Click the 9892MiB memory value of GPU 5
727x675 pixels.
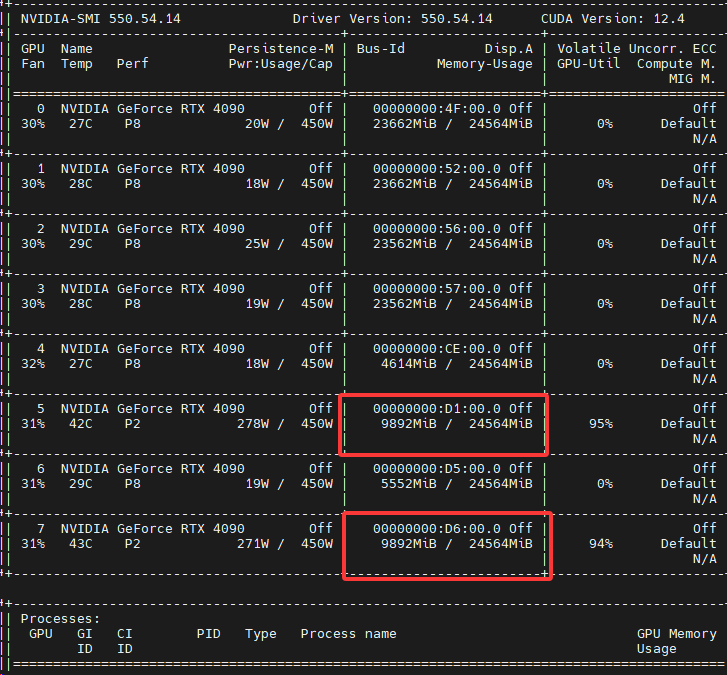coord(409,424)
